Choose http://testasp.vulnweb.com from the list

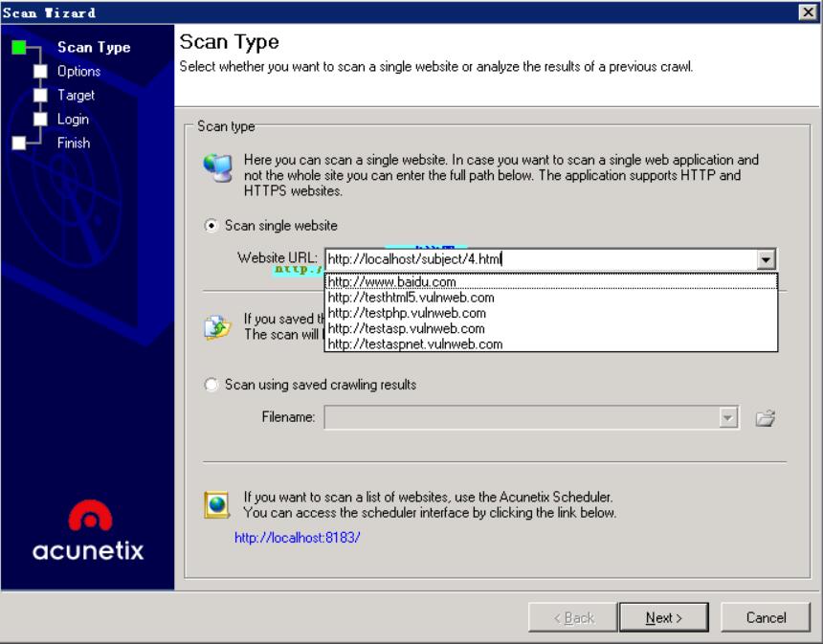551,328
